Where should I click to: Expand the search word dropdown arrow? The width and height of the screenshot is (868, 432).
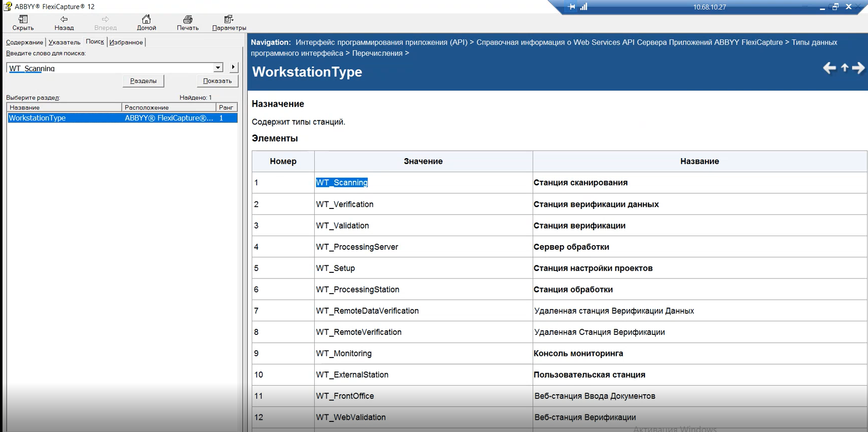[x=218, y=67]
